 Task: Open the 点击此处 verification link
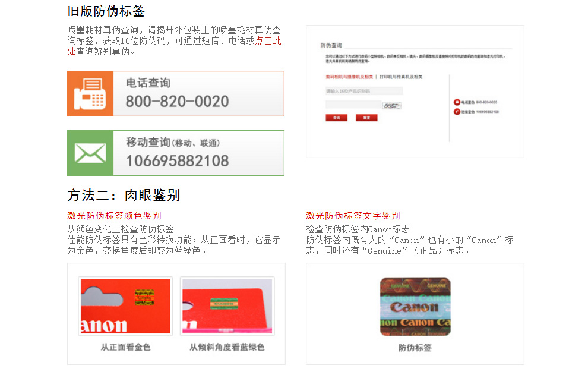[x=268, y=41]
